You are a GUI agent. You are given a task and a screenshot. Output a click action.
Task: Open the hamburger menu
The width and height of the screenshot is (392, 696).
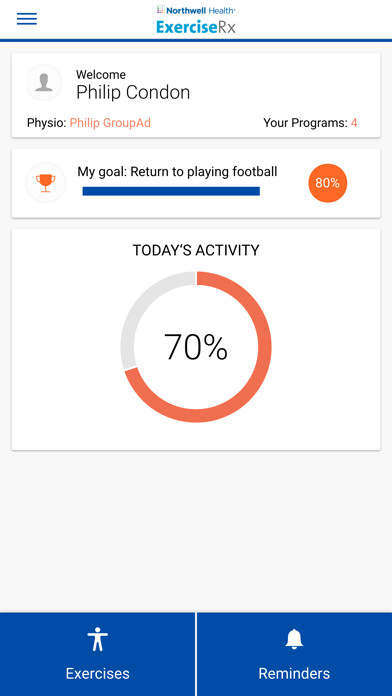[x=27, y=19]
